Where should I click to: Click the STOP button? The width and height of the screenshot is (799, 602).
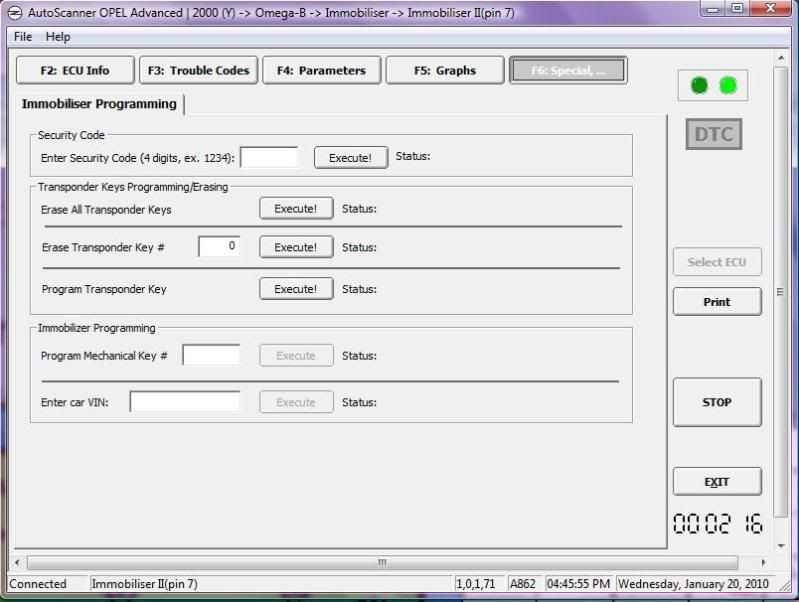[717, 402]
